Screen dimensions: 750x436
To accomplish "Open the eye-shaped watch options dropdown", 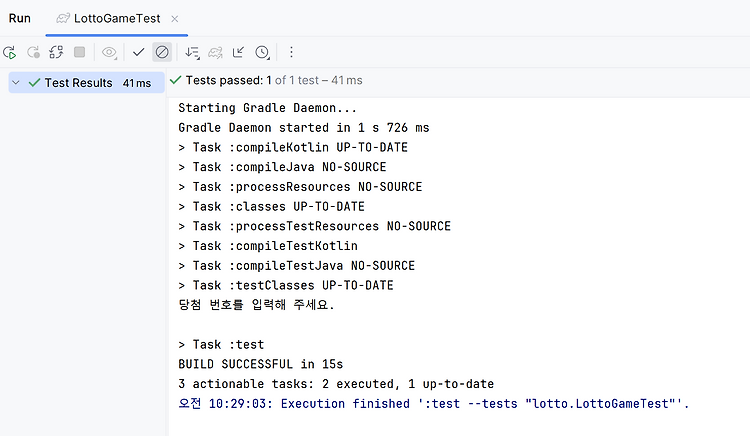I will coord(110,52).
